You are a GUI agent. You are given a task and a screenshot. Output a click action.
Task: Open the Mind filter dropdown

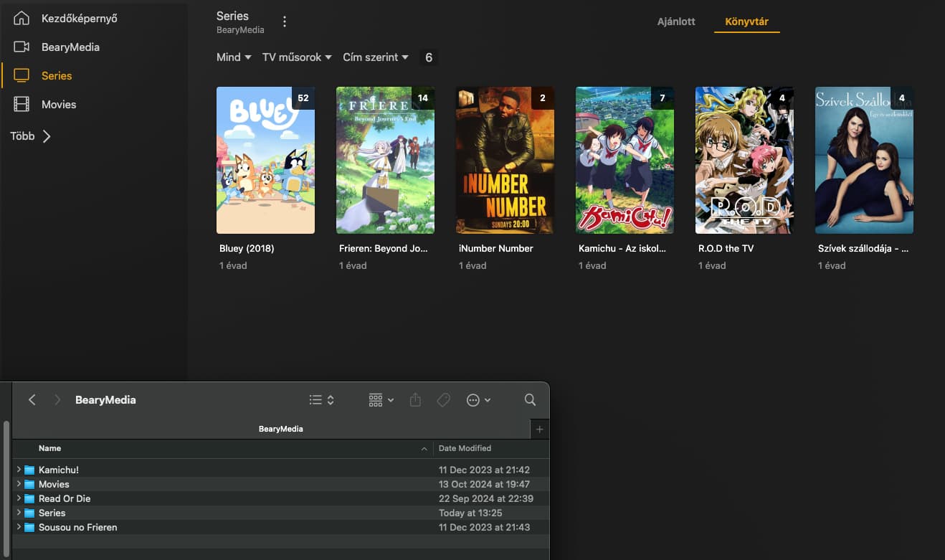(234, 57)
